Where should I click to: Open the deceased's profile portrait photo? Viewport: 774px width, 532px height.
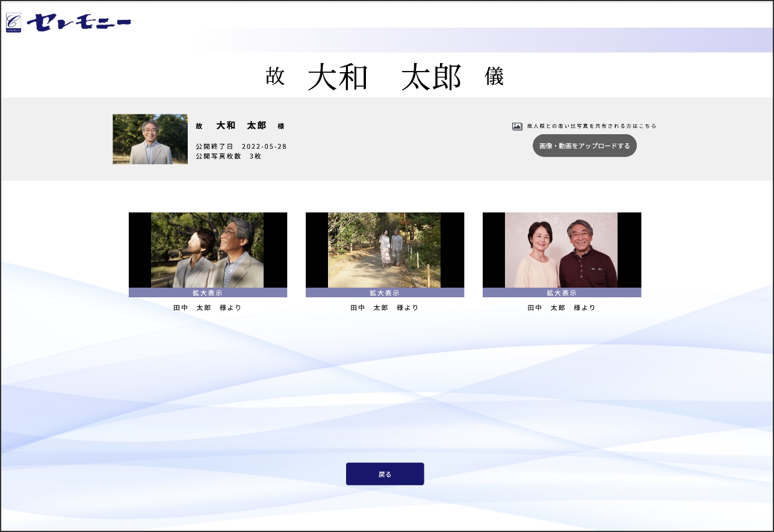[150, 139]
